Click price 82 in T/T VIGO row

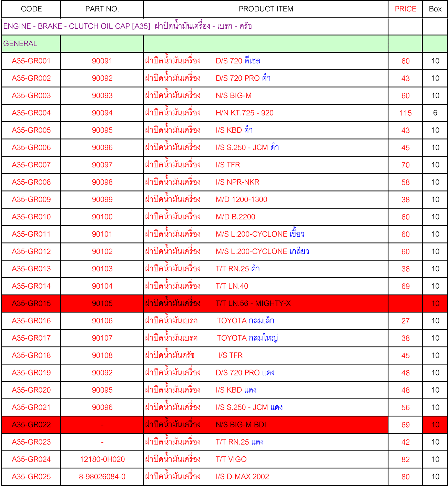[405, 459]
